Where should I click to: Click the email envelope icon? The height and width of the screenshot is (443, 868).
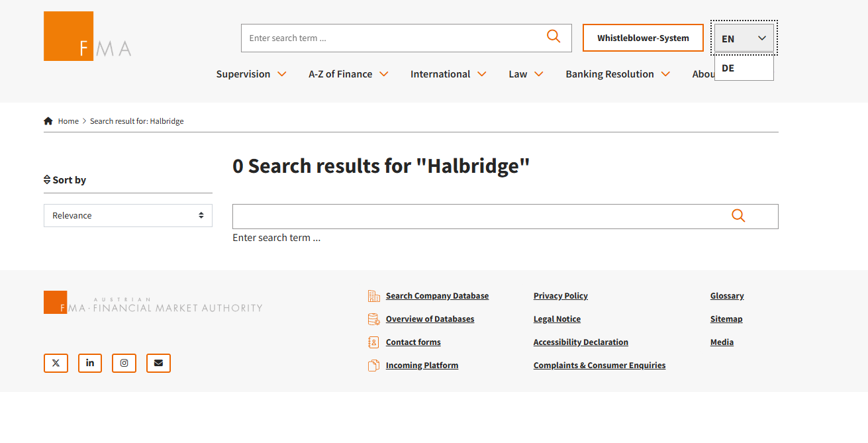(x=158, y=363)
